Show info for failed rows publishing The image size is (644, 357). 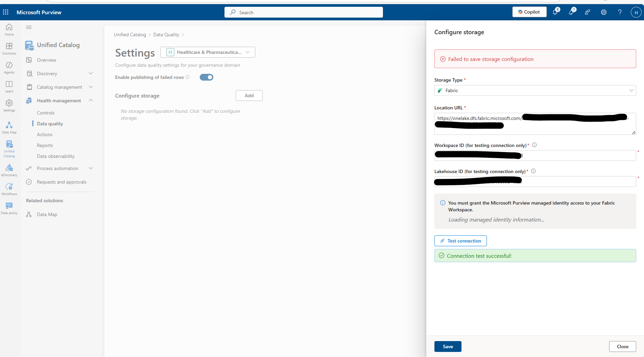[x=188, y=77]
